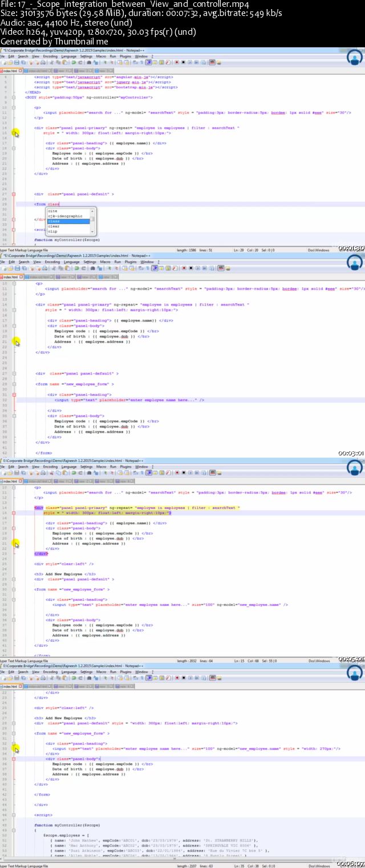The width and height of the screenshot is (365, 868).
Task: Open the Plugins menu in the fourth frame
Action: [x=125, y=672]
